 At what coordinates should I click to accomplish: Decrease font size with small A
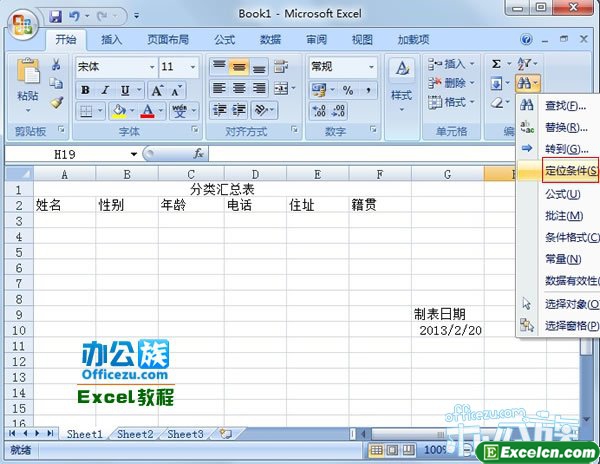(x=176, y=91)
